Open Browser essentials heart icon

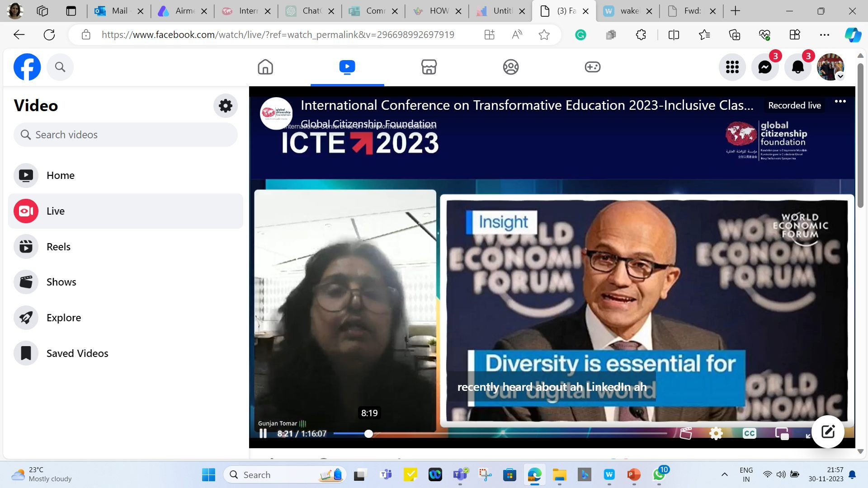[x=764, y=35]
